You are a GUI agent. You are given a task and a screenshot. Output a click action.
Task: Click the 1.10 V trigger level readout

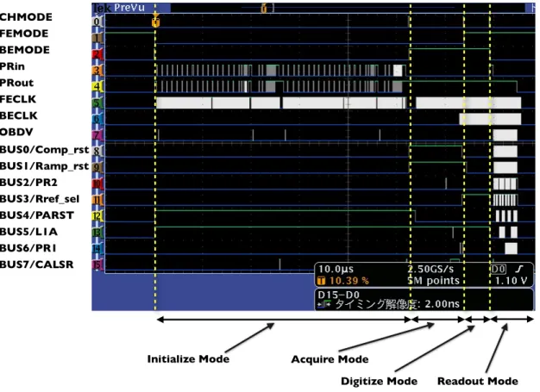click(x=511, y=281)
